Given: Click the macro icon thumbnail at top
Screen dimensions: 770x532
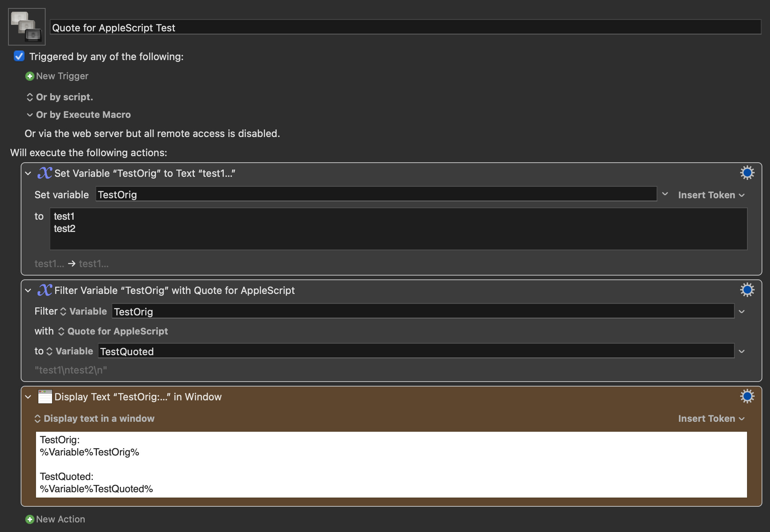Looking at the screenshot, I should click(x=27, y=27).
